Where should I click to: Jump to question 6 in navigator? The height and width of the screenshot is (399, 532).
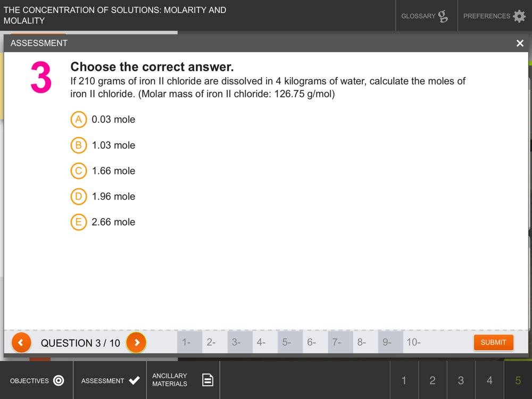tap(315, 342)
